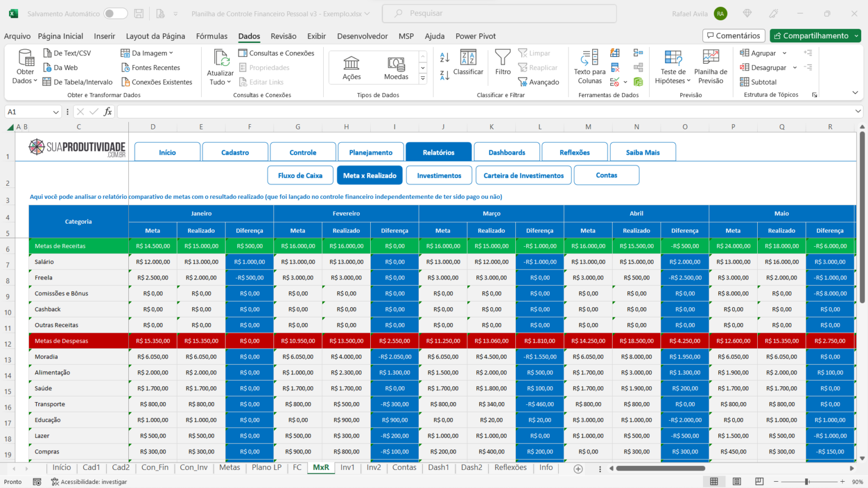The image size is (868, 488).
Task: Open Fontes Recentes
Action: [x=150, y=68]
